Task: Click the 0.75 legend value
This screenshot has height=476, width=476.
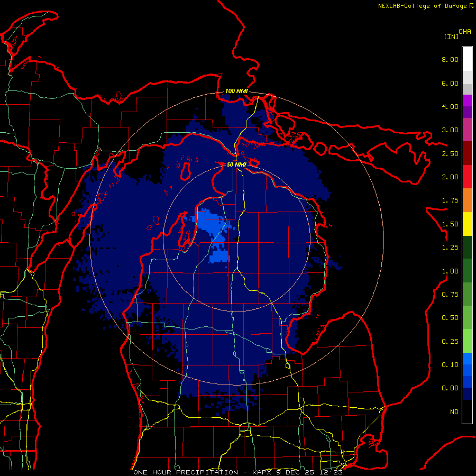Action: coord(450,295)
